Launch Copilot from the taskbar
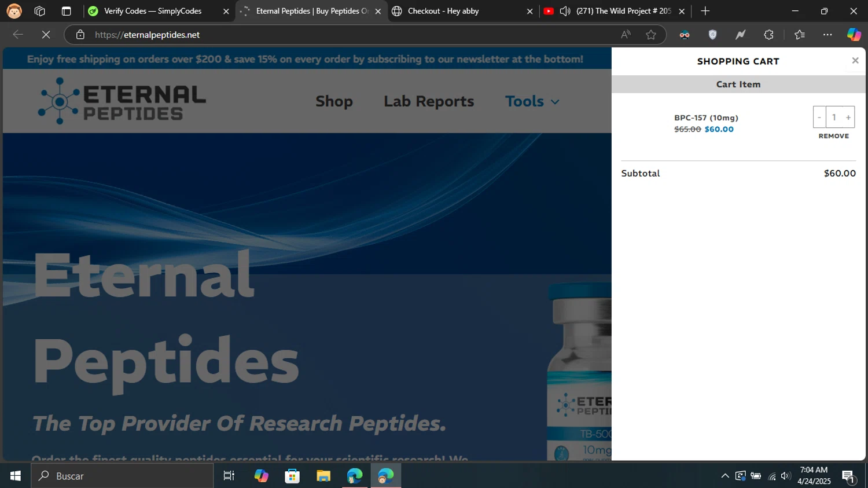868x488 pixels. coord(261,476)
